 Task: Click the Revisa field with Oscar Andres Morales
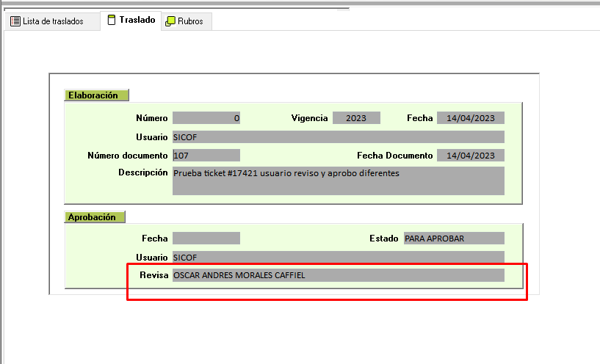click(338, 275)
